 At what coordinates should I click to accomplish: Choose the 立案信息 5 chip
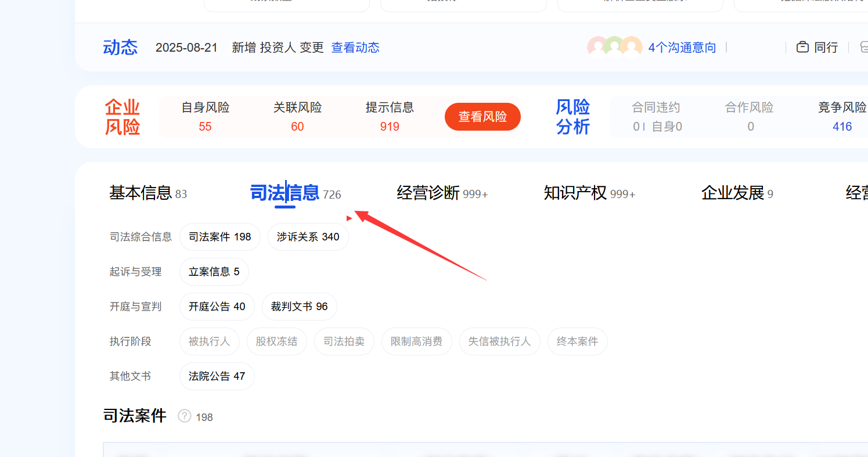pos(214,272)
